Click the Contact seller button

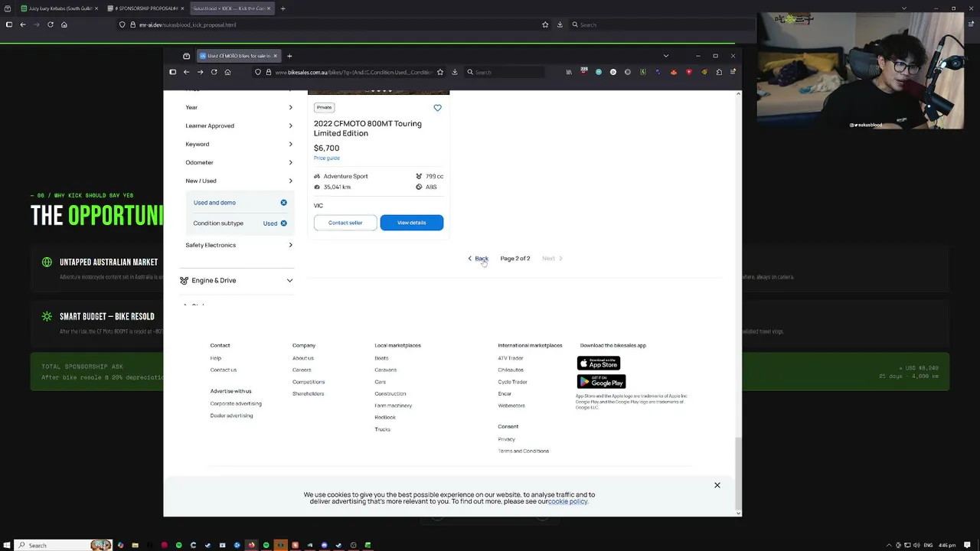click(x=345, y=223)
